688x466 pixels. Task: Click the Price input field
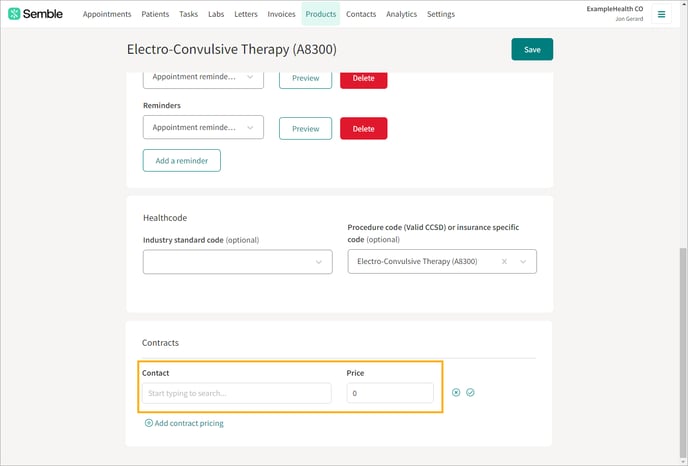tap(390, 393)
